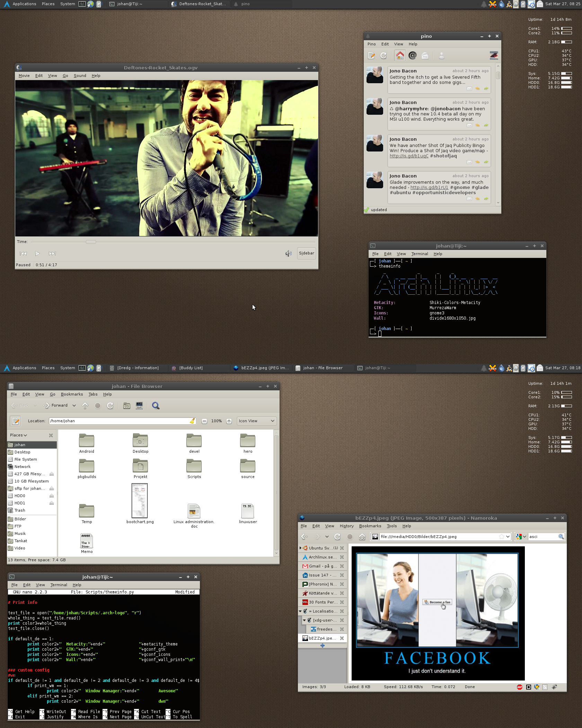Screen dimensions: 582x728
Task: Close the File Browser side pane
Action: [x=51, y=435]
